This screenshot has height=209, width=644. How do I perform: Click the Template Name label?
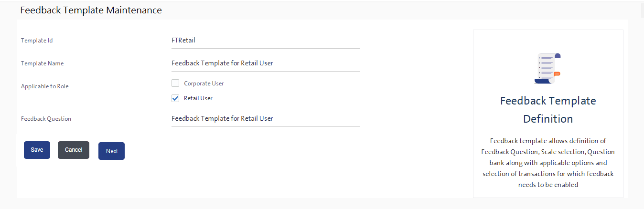coord(42,63)
